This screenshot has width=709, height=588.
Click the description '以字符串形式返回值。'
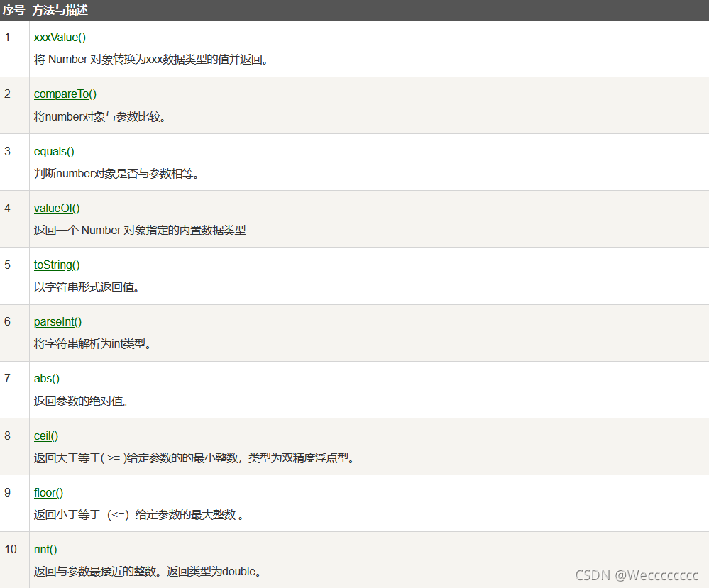(x=87, y=287)
